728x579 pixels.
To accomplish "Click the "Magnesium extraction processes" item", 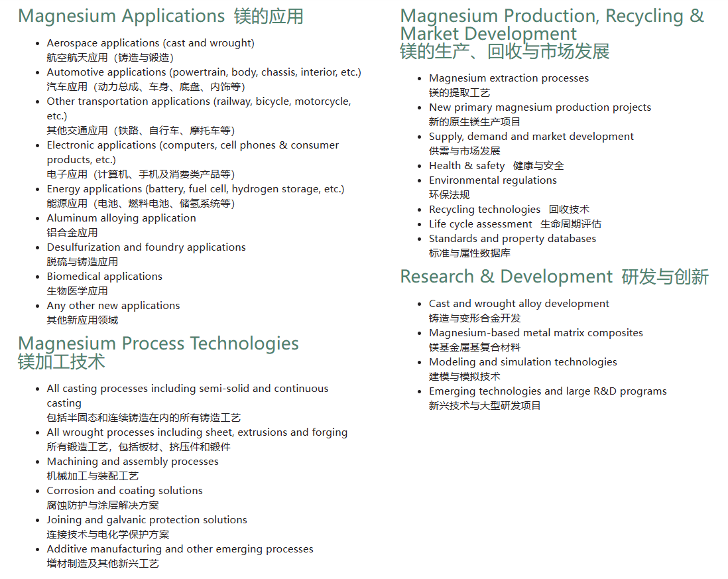I will [x=509, y=78].
